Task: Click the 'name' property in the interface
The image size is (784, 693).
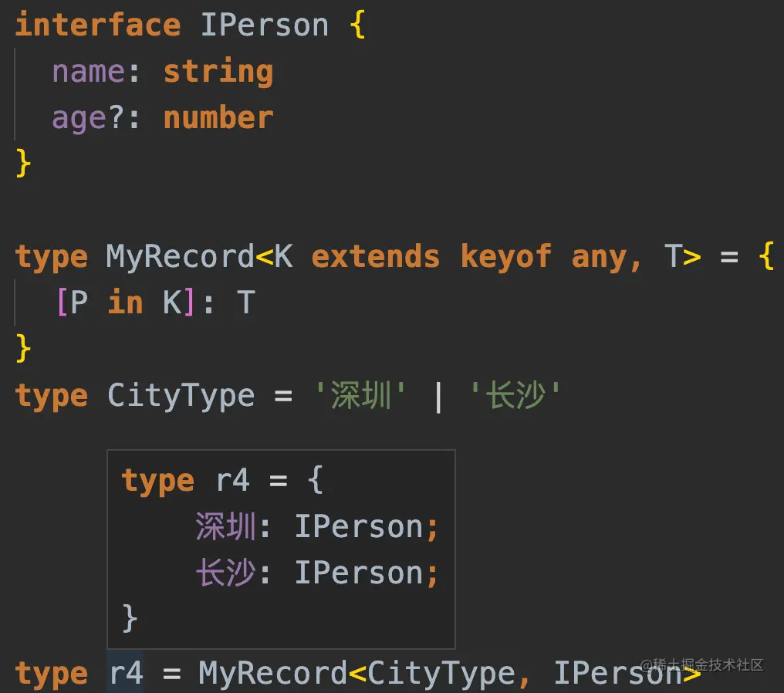Action: click(x=89, y=72)
